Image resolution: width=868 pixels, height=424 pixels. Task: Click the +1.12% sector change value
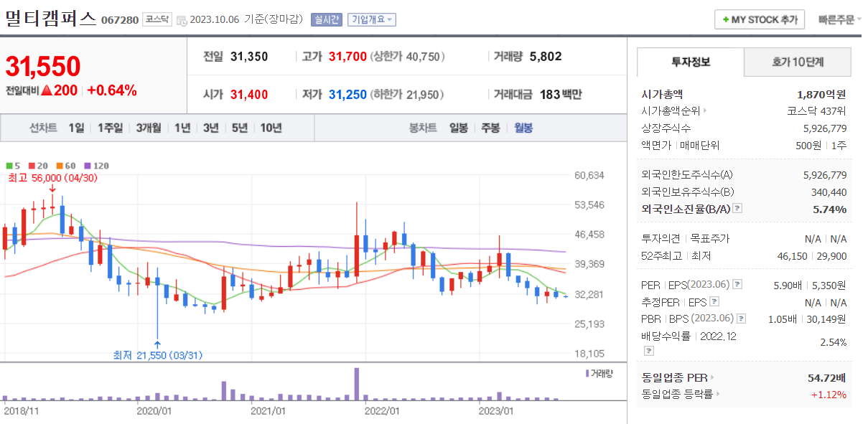pos(829,394)
